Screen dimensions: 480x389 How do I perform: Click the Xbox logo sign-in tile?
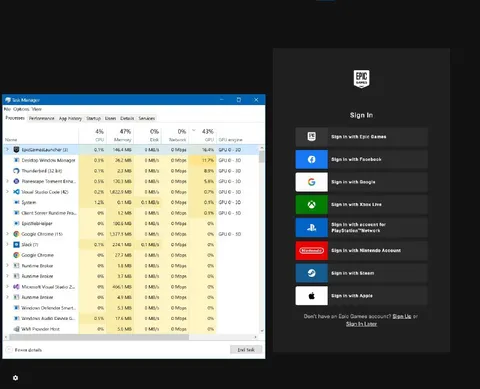point(311,205)
